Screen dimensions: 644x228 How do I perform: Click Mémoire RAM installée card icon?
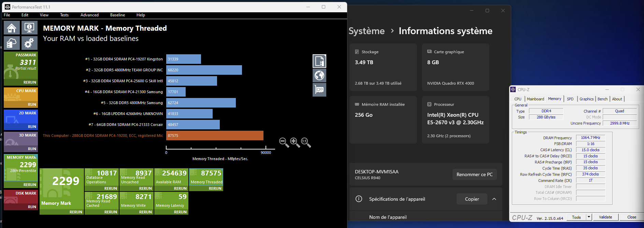pyautogui.click(x=357, y=104)
